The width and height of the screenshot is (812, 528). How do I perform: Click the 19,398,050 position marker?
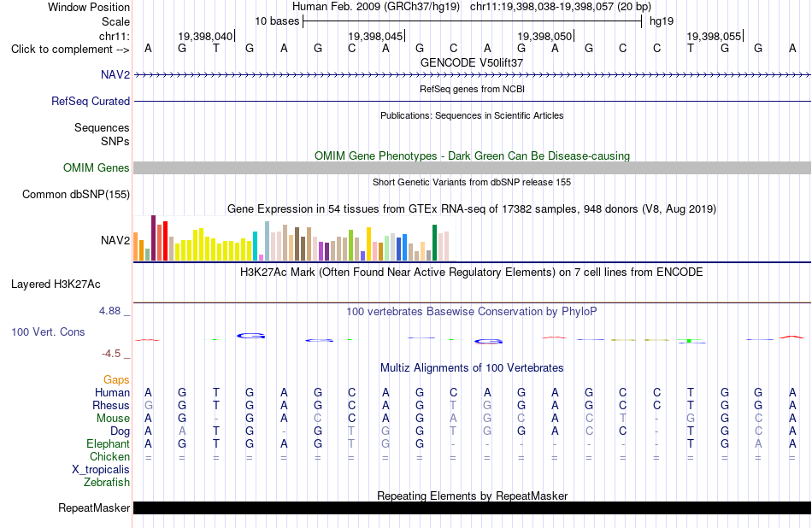click(x=545, y=36)
